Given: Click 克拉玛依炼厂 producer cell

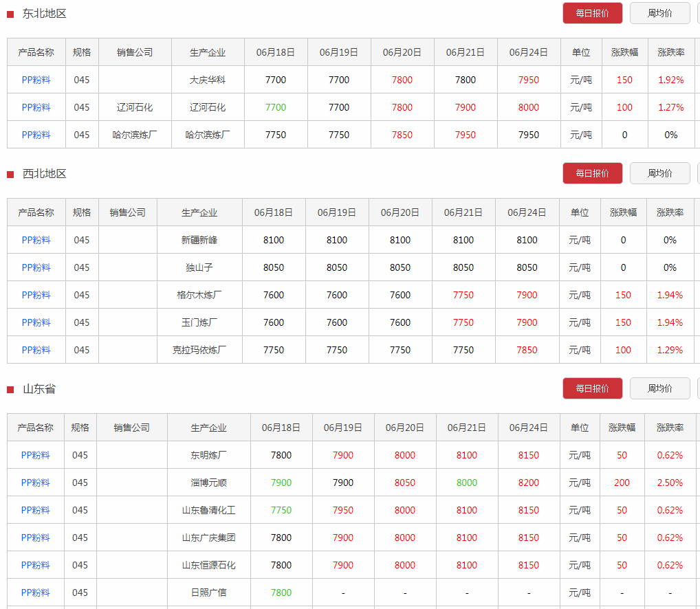Looking at the screenshot, I should click(x=199, y=351).
